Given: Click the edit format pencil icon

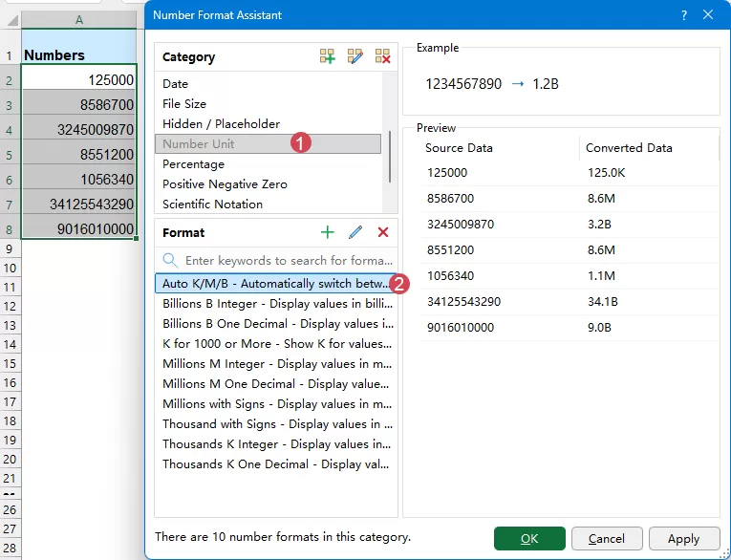Looking at the screenshot, I should coord(355,232).
